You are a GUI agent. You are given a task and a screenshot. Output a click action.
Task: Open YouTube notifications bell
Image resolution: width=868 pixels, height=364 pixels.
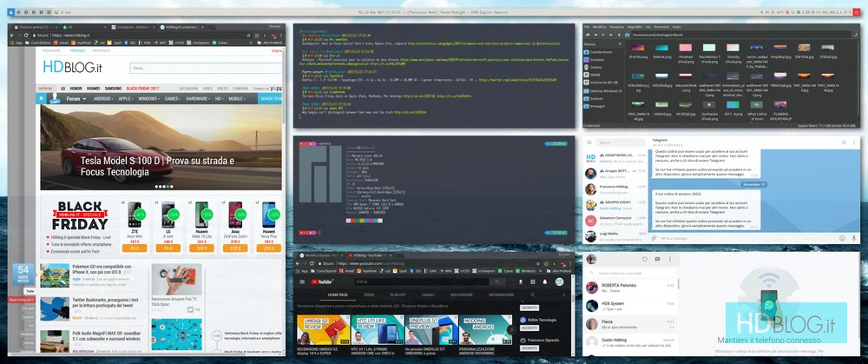tap(545, 282)
